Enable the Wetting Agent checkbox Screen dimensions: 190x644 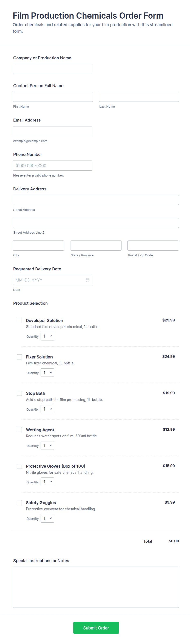19,430
